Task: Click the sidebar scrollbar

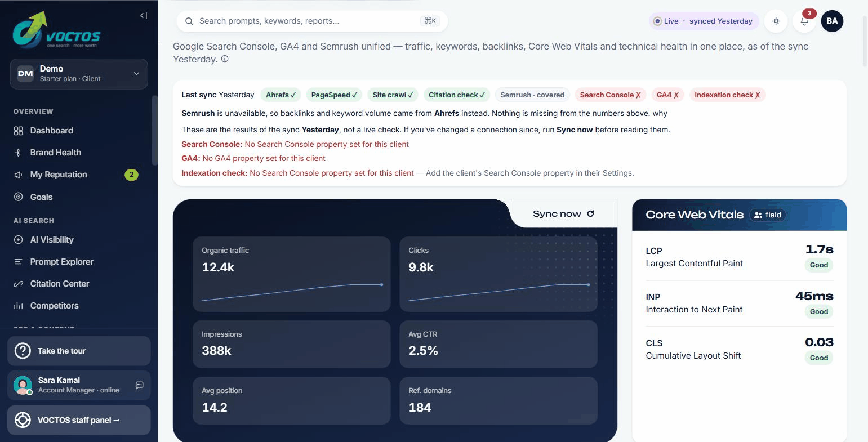Action: click(x=155, y=130)
